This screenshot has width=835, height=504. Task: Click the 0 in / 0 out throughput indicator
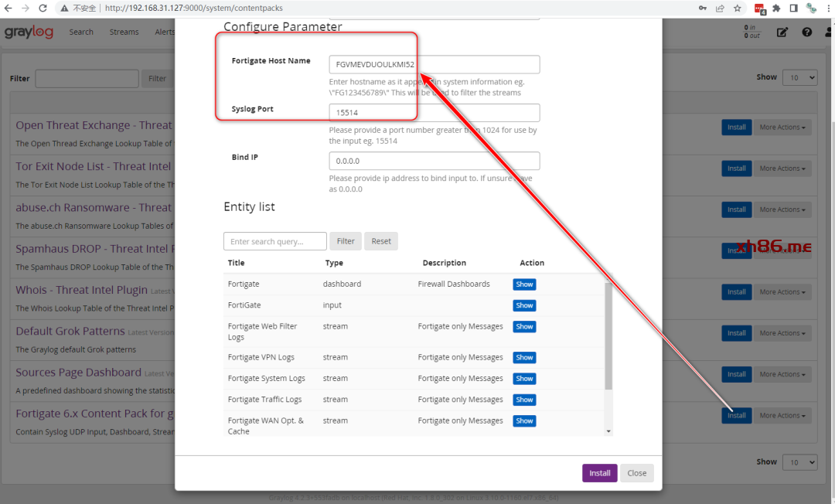pyautogui.click(x=752, y=32)
